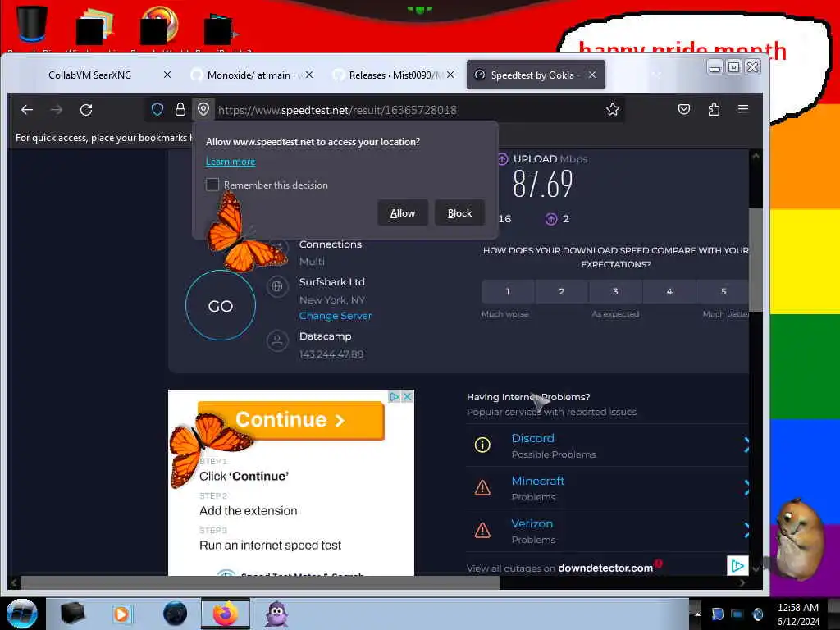Switch to the CollabVM SearXNG tab
The width and height of the screenshot is (840, 630).
click(x=89, y=75)
